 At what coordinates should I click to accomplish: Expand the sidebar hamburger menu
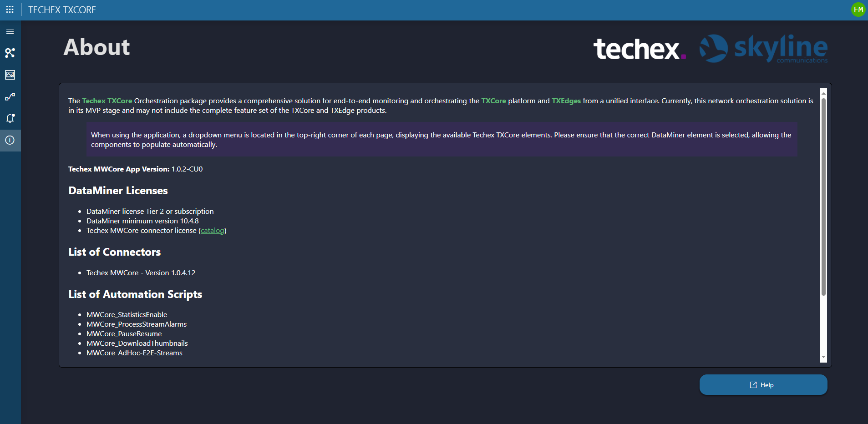[x=10, y=31]
